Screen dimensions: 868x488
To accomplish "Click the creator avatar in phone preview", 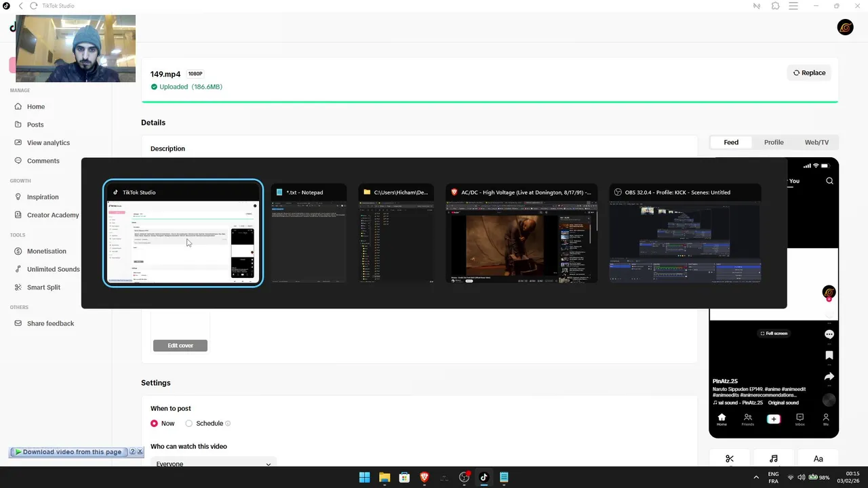I will [829, 292].
